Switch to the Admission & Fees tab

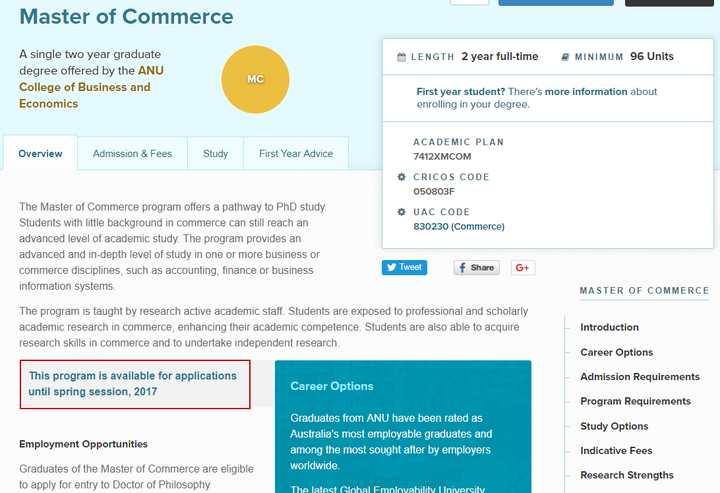(132, 154)
